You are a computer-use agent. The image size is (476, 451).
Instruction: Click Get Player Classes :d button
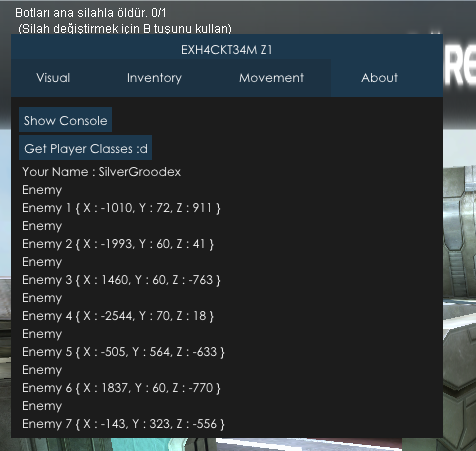86,148
